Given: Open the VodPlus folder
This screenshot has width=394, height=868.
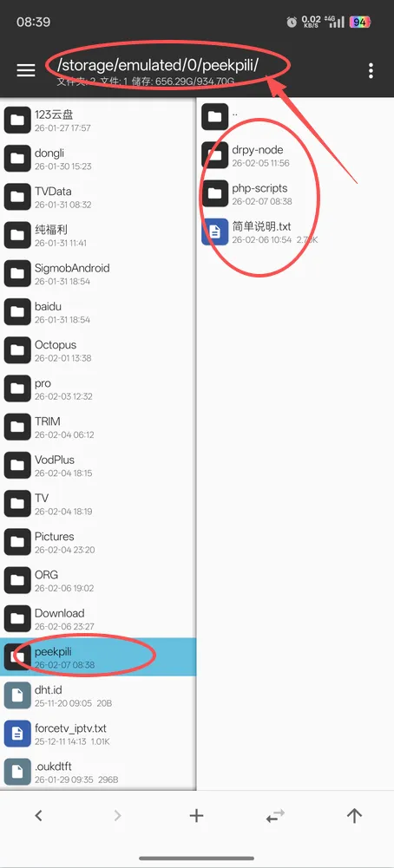Looking at the screenshot, I should pos(98,465).
